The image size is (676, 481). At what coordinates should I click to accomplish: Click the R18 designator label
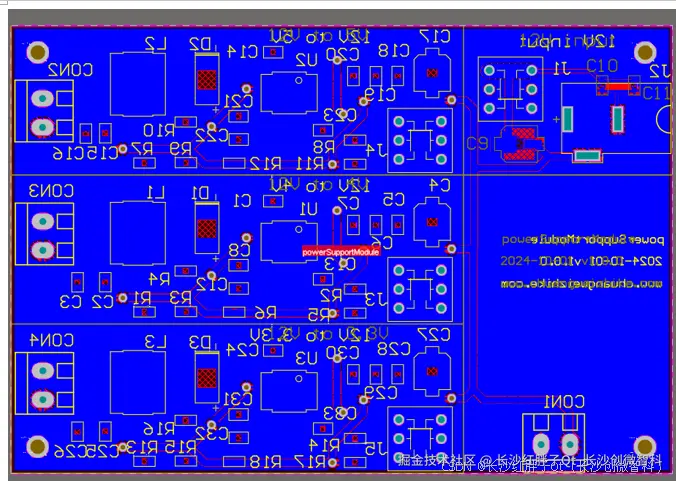coord(265,462)
